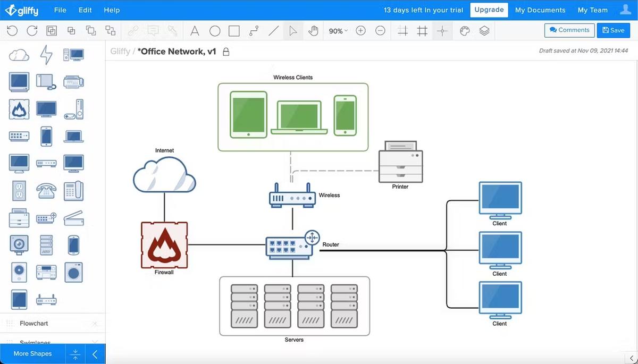Toggle snap to grid
This screenshot has width=638, height=364.
pyautogui.click(x=422, y=31)
